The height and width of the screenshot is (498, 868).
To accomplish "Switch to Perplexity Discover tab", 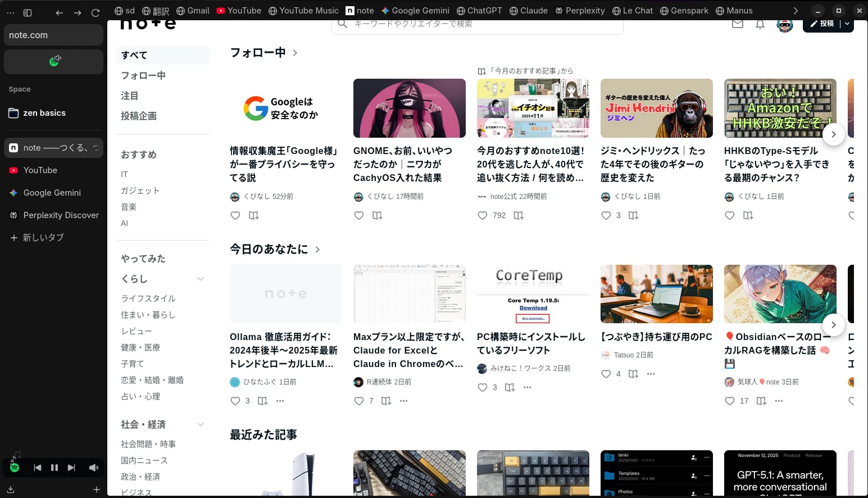I will [54, 215].
